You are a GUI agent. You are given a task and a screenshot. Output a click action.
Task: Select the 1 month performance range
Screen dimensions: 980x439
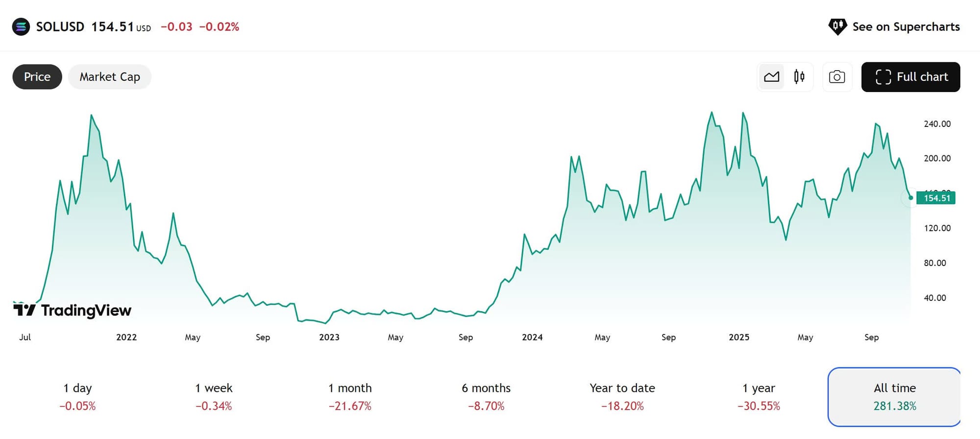pos(350,397)
